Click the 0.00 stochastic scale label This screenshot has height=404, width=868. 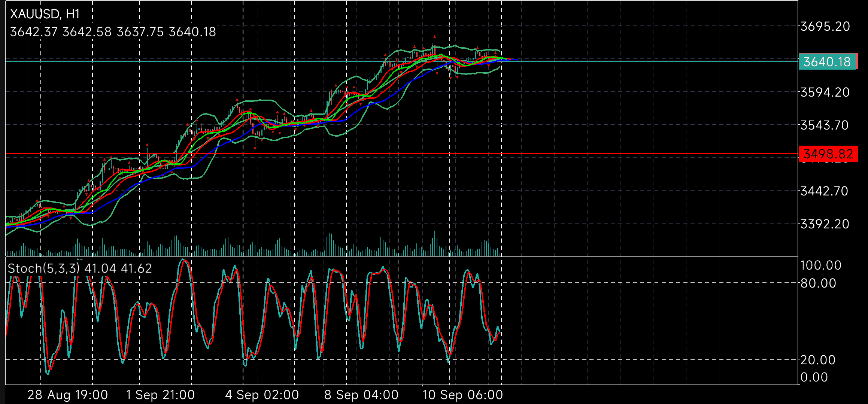pos(814,377)
